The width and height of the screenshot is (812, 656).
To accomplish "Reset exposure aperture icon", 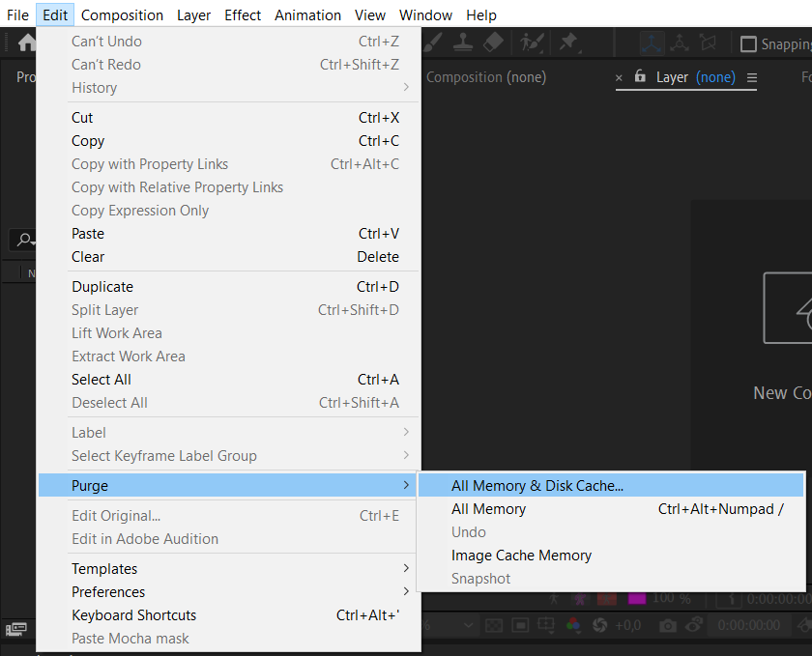I will click(x=599, y=625).
